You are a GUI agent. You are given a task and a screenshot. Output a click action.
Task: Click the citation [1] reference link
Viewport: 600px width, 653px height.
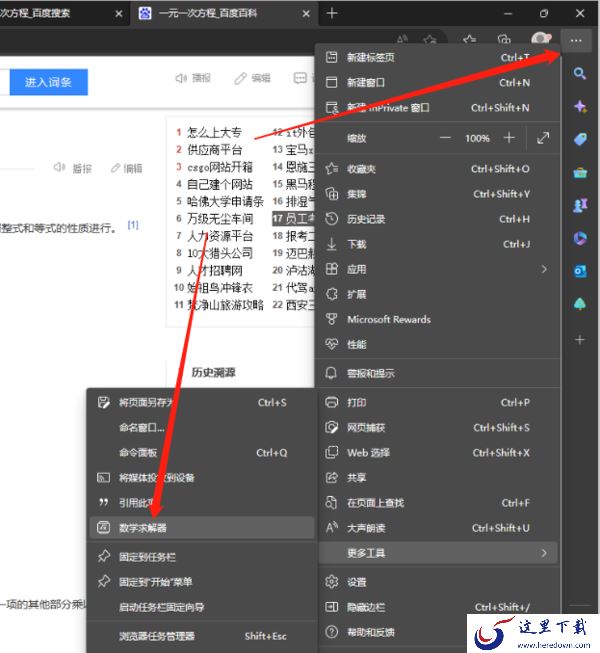tap(133, 225)
